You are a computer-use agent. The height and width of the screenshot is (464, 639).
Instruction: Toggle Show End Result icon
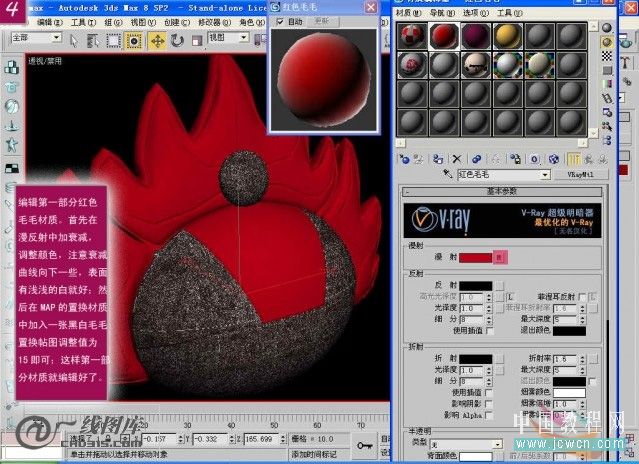[574, 159]
